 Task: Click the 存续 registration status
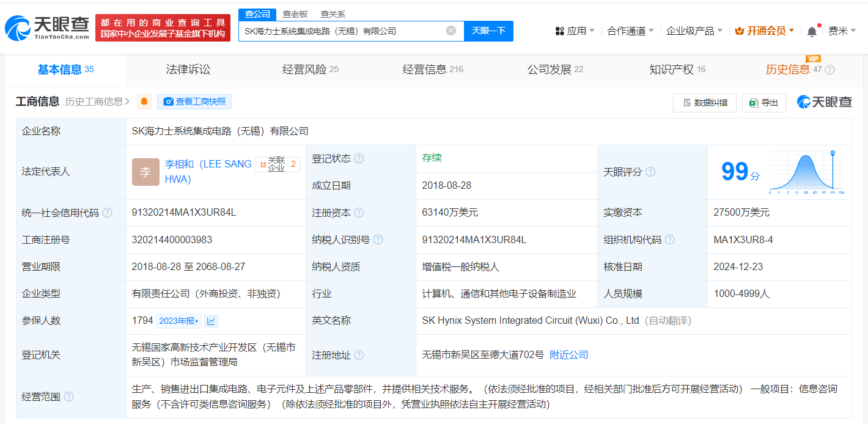pyautogui.click(x=432, y=158)
